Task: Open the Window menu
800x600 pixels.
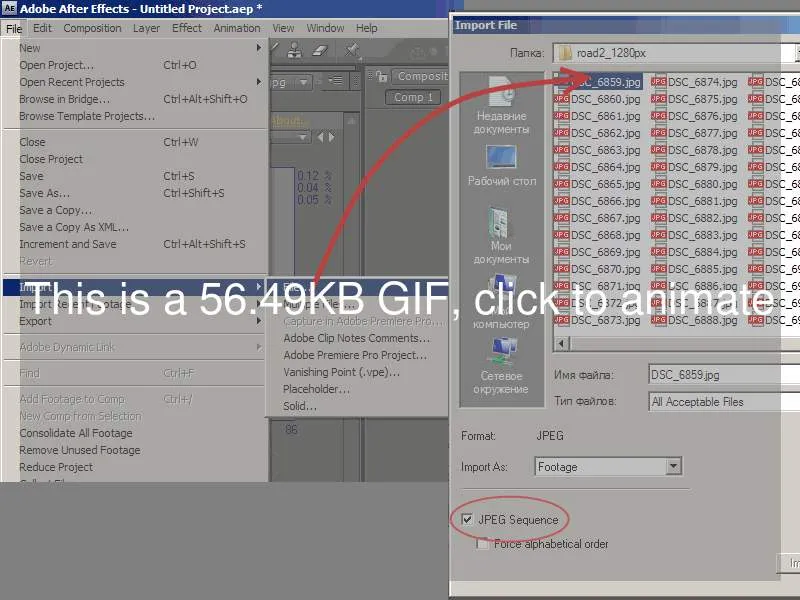Action: pos(325,28)
